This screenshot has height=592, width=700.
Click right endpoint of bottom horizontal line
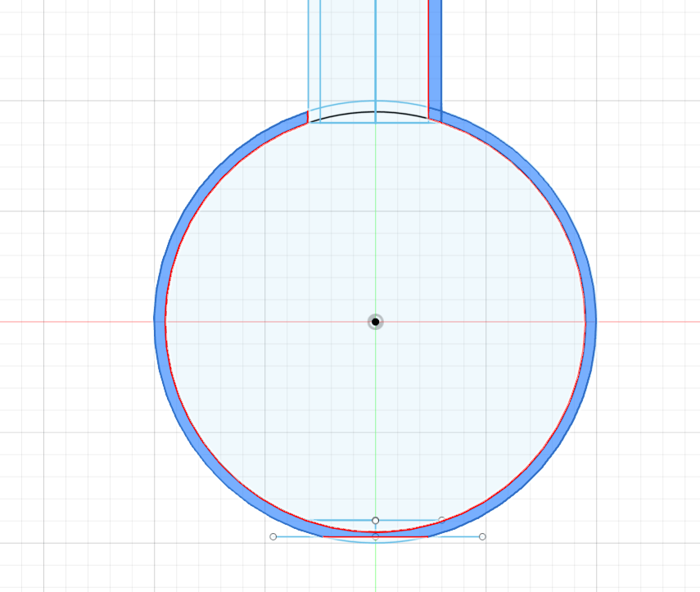(482, 536)
